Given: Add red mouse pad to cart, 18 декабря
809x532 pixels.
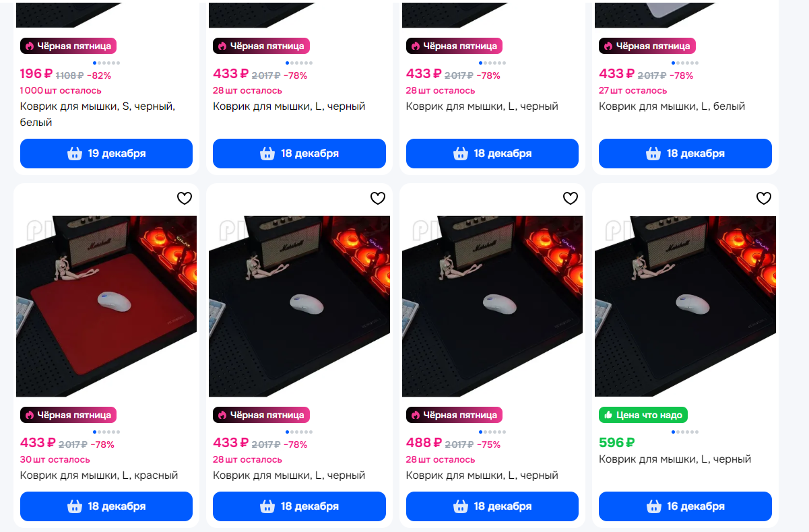Looking at the screenshot, I should click(x=106, y=506).
